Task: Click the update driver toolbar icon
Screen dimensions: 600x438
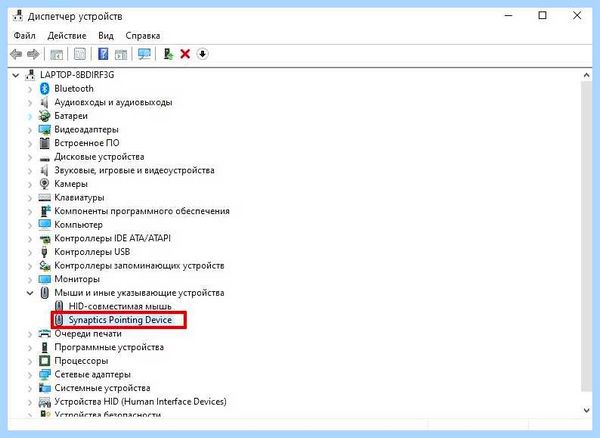Action: 168,54
